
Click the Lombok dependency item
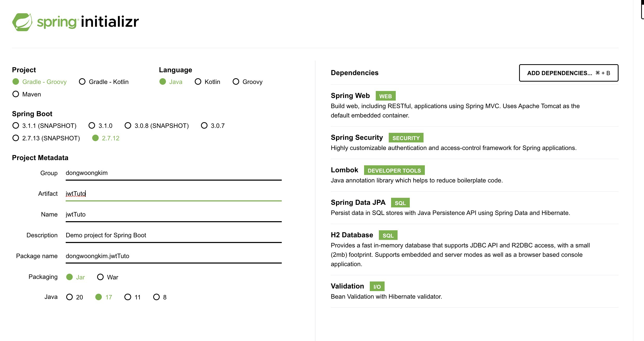click(x=474, y=175)
